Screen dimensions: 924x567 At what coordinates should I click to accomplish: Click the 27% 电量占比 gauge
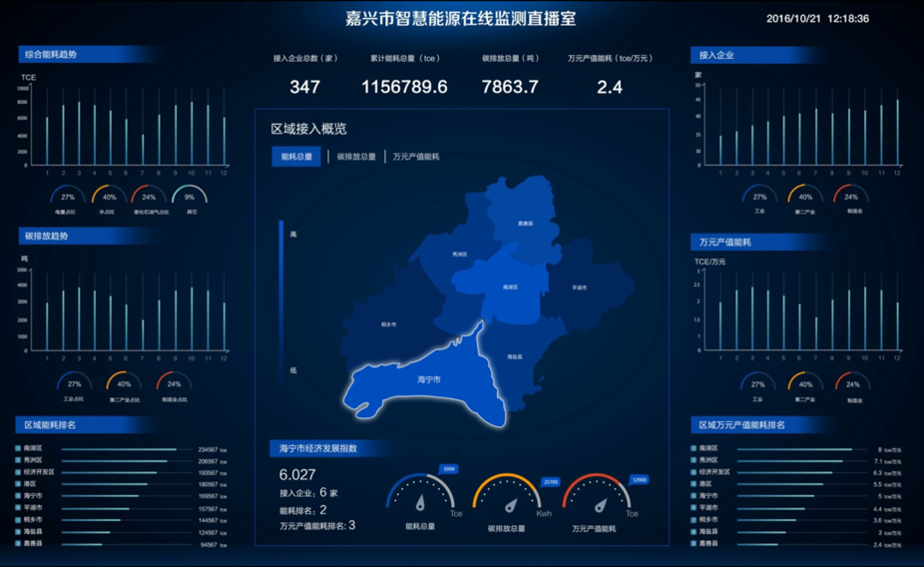pyautogui.click(x=67, y=198)
